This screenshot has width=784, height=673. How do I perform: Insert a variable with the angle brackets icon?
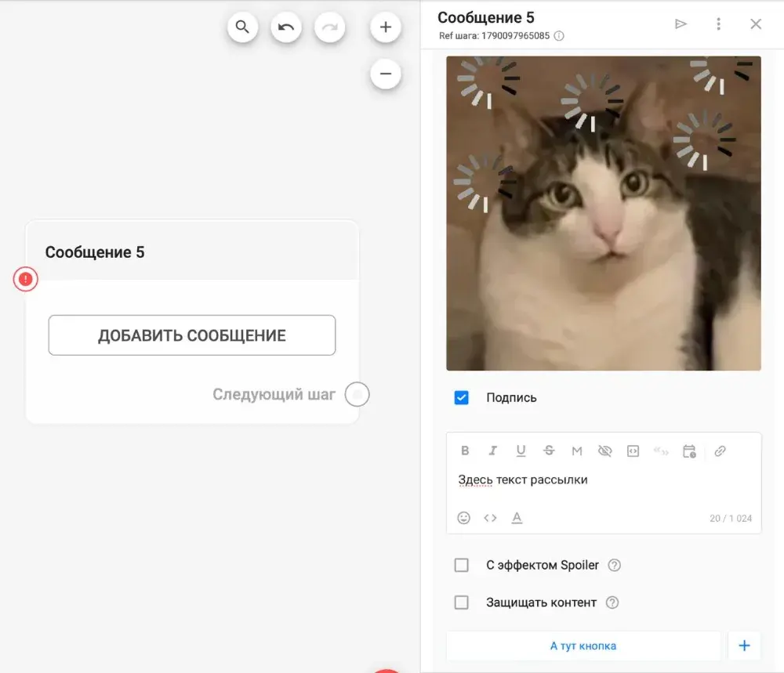(490, 518)
